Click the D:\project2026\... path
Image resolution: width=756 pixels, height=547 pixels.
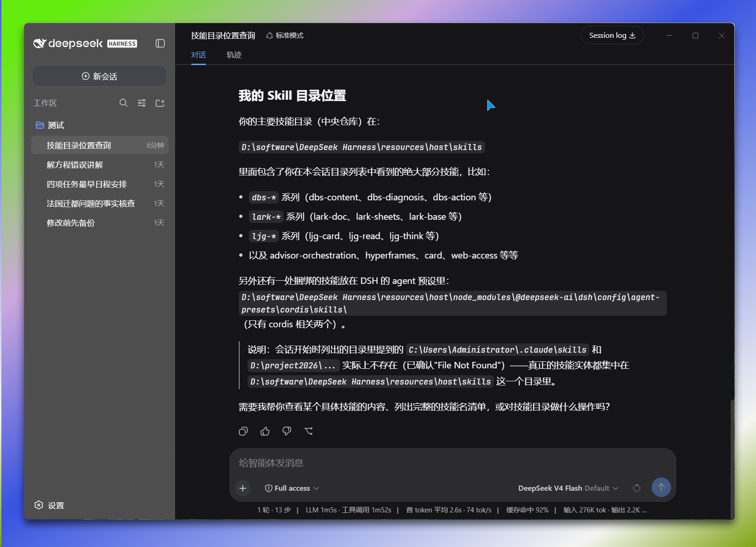[x=293, y=366]
